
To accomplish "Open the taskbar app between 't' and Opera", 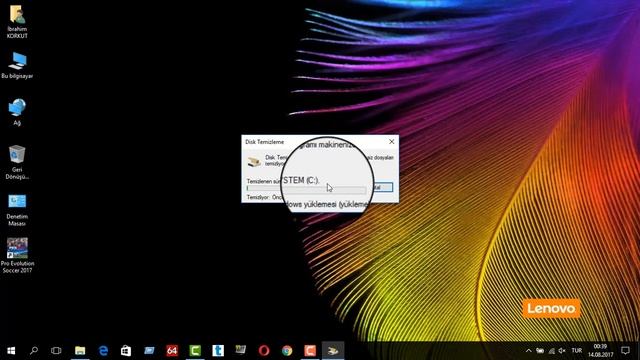I will (x=241, y=350).
